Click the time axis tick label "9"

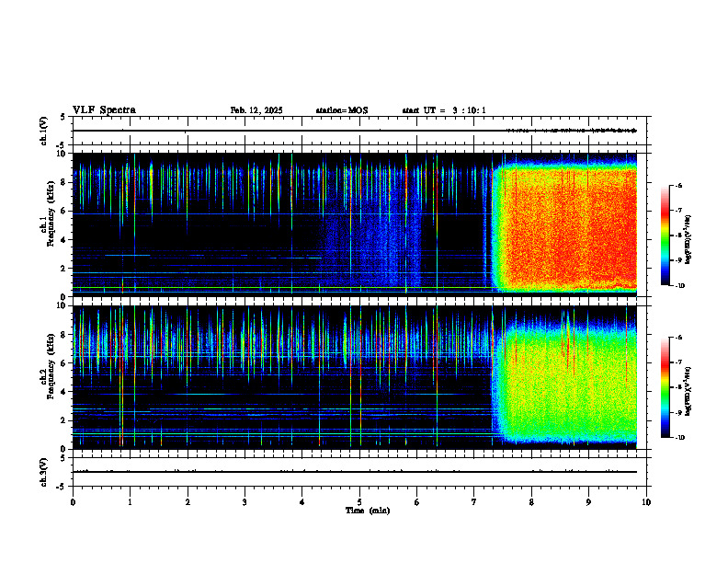(588, 502)
